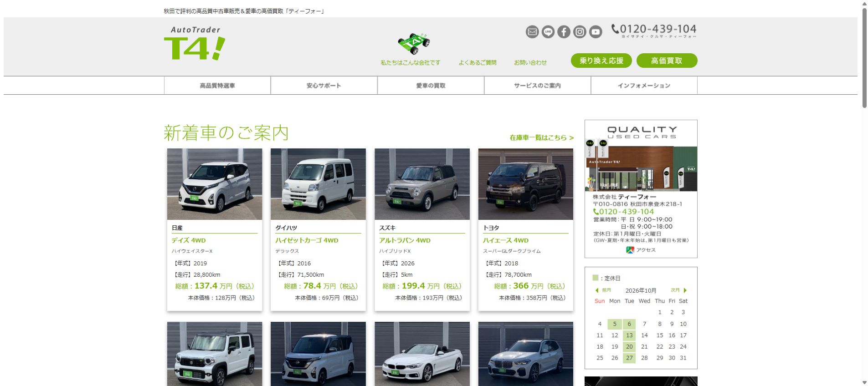868x386 pixels.
Task: Click the 新着車のご案内 heading
Action: click(226, 133)
